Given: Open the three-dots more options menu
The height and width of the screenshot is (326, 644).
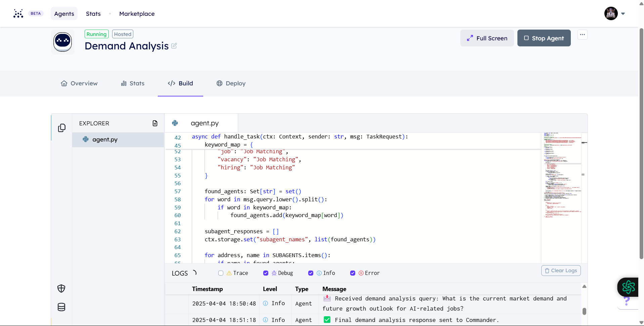Looking at the screenshot, I should coord(582,35).
